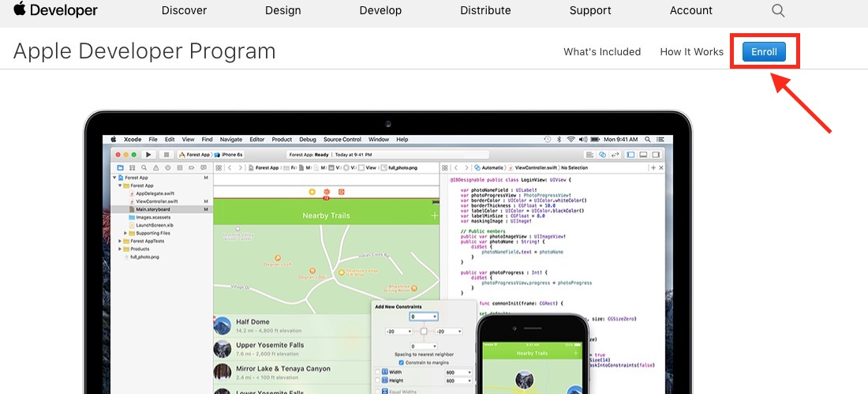Click the Half Dome trail thumbnail

(x=223, y=326)
